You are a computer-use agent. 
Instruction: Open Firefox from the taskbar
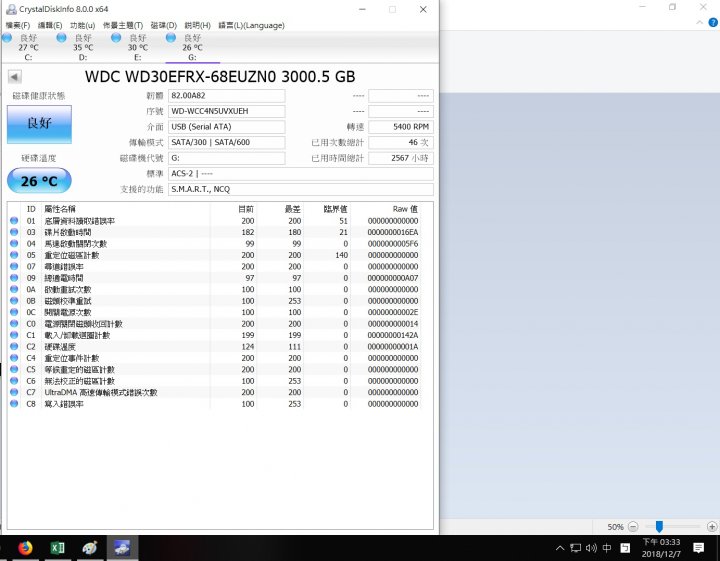point(25,548)
